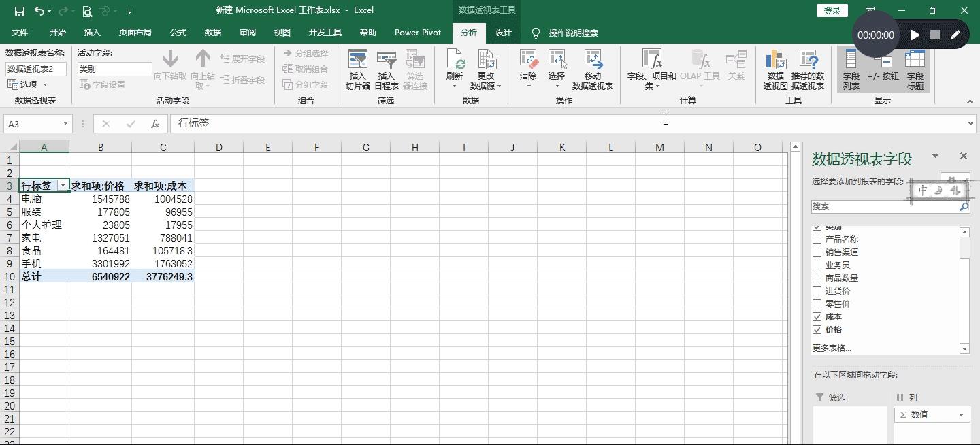Screen dimensions: 980x445
Task: Open the 行标签 filter dropdown
Action: [x=63, y=186]
